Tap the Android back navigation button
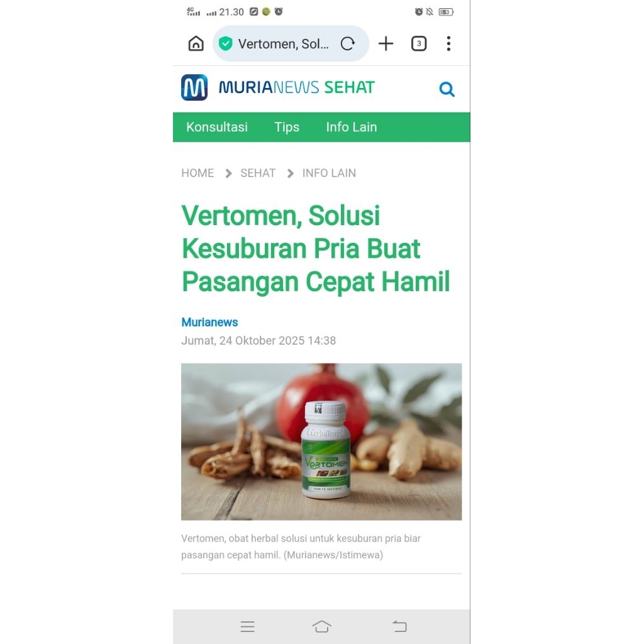The image size is (644, 644). (x=399, y=626)
